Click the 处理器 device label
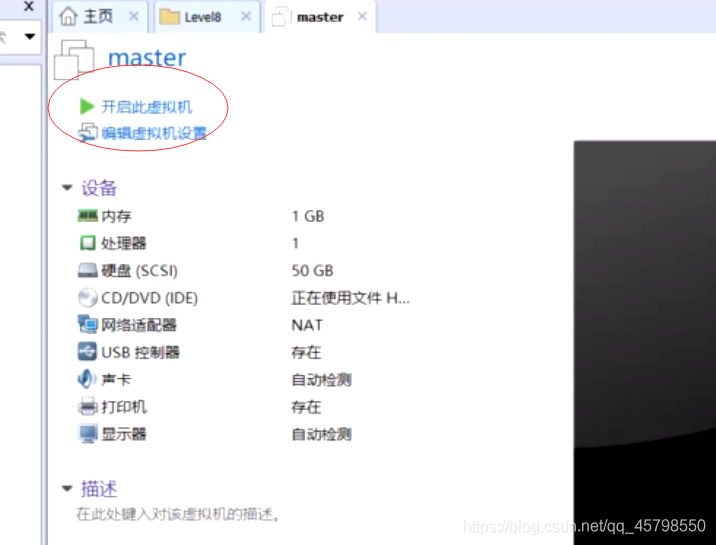This screenshot has width=716, height=545. pos(123,243)
